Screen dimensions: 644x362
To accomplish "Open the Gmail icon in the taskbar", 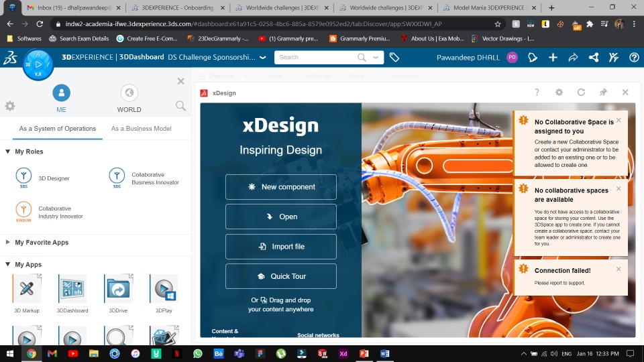I will [52, 353].
